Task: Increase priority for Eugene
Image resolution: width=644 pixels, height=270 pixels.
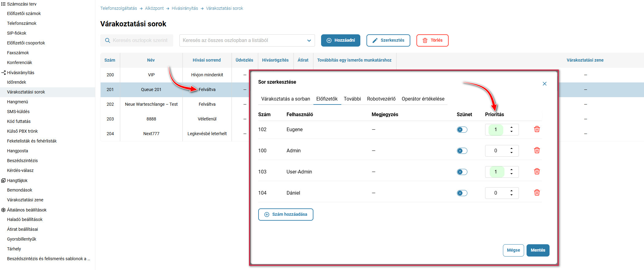Action: pos(512,127)
